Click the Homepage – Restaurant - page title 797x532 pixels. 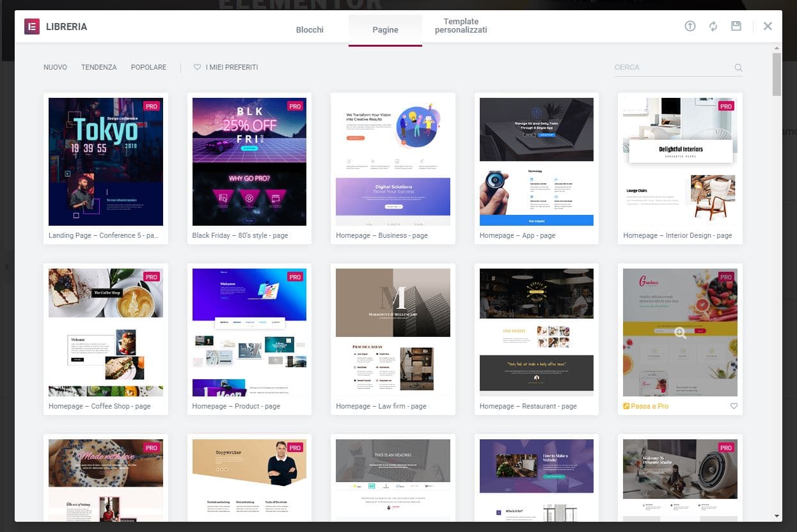coord(528,406)
